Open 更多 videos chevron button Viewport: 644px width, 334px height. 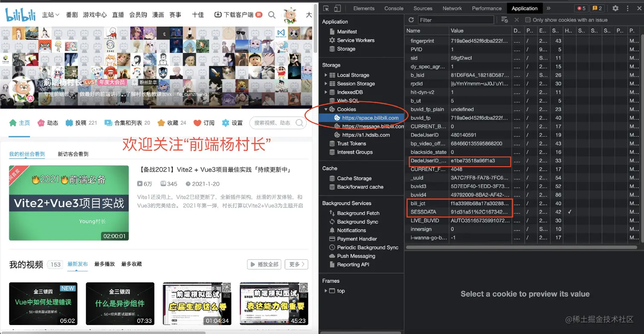pyautogui.click(x=296, y=264)
